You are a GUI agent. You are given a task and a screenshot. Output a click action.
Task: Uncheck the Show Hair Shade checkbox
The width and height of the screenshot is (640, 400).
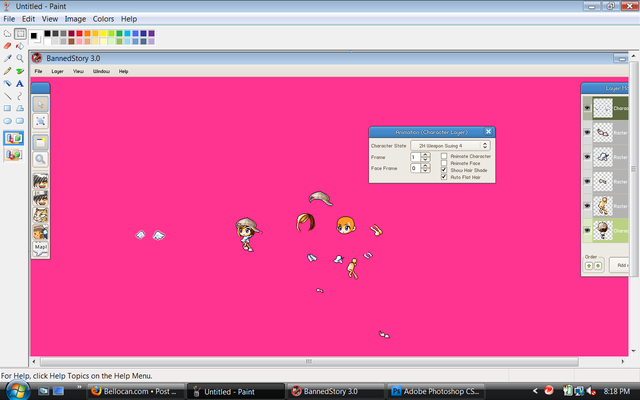(444, 170)
